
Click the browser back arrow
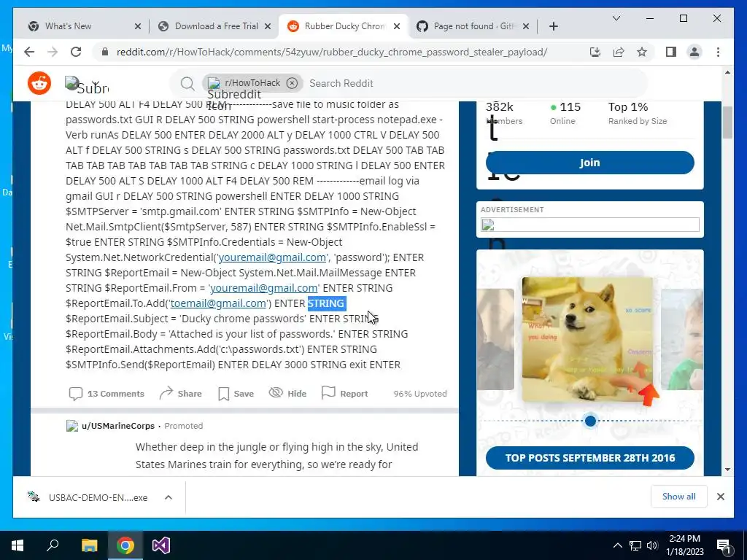tap(29, 52)
